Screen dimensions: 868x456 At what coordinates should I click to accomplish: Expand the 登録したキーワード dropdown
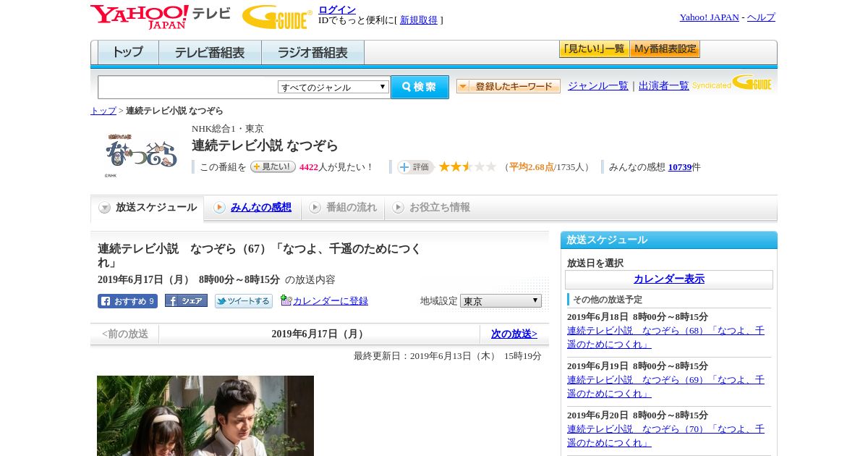point(509,86)
